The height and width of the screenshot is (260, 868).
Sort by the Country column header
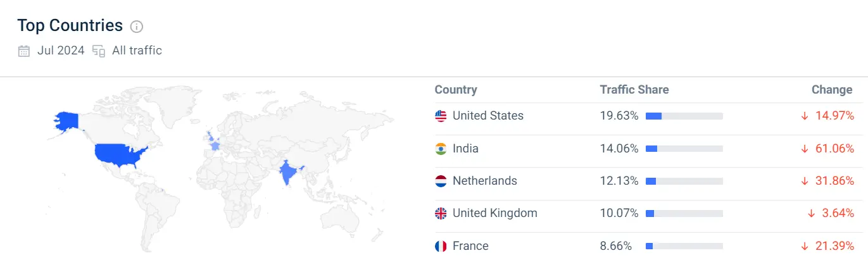pyautogui.click(x=456, y=90)
